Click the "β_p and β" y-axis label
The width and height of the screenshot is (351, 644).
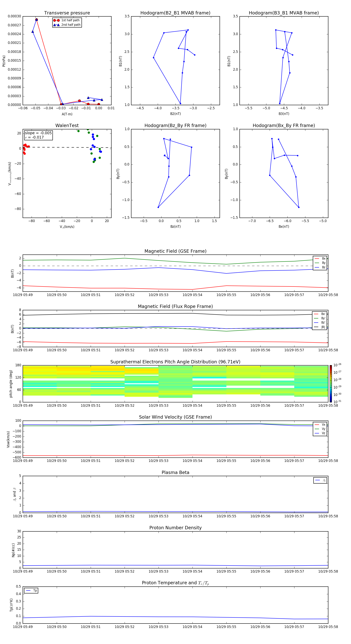(15, 494)
